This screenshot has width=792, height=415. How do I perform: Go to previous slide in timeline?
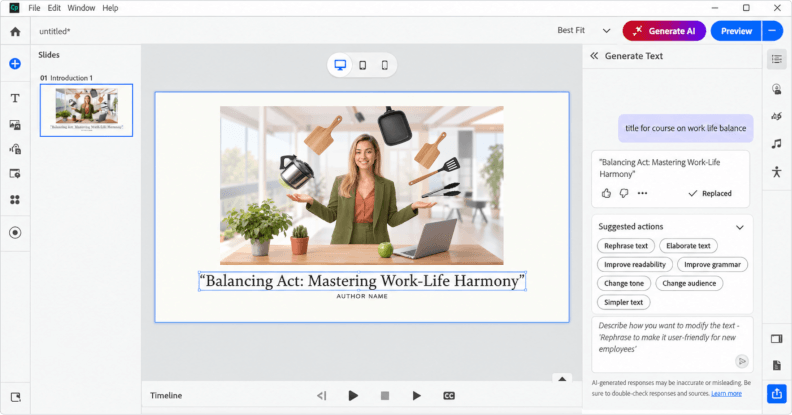click(x=322, y=396)
